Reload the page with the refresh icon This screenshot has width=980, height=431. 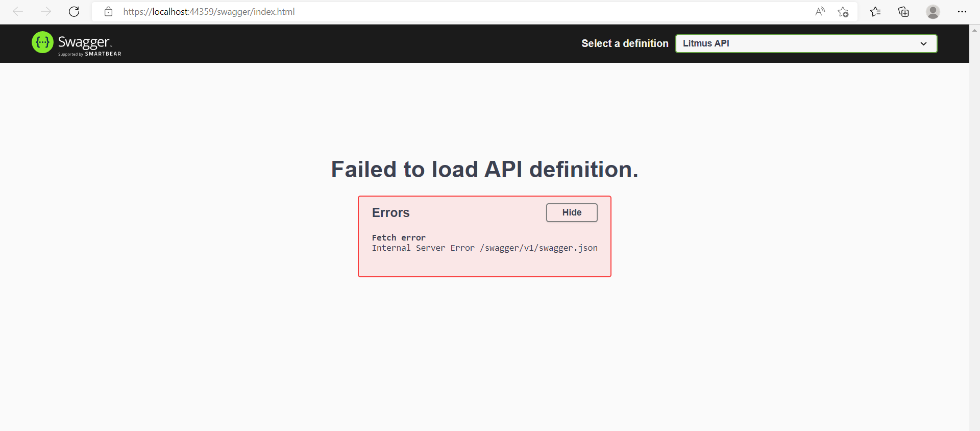pyautogui.click(x=74, y=12)
